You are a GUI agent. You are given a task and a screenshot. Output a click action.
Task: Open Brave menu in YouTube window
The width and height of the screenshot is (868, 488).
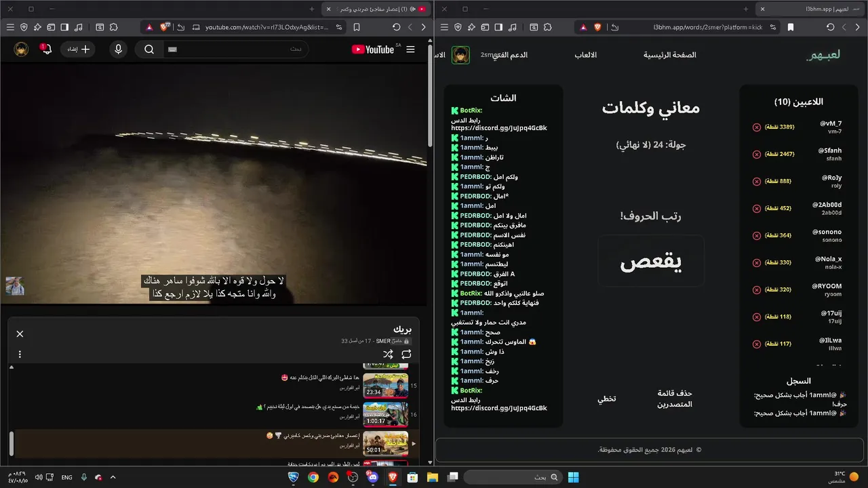(x=10, y=27)
